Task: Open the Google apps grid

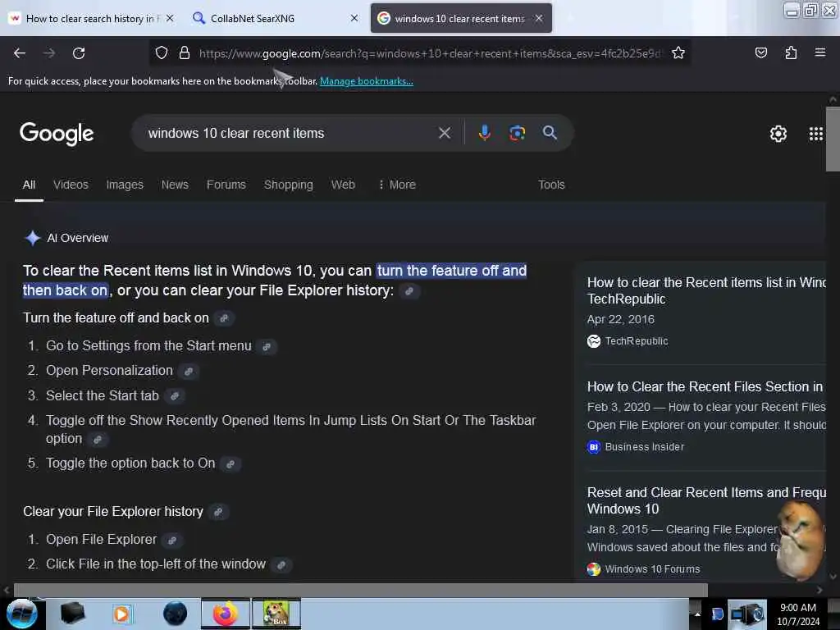Action: pos(815,134)
